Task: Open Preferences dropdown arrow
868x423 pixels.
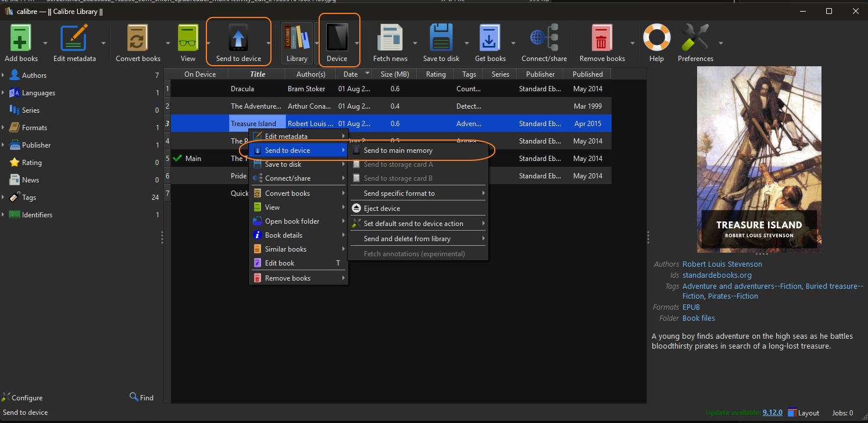Action: (721, 43)
